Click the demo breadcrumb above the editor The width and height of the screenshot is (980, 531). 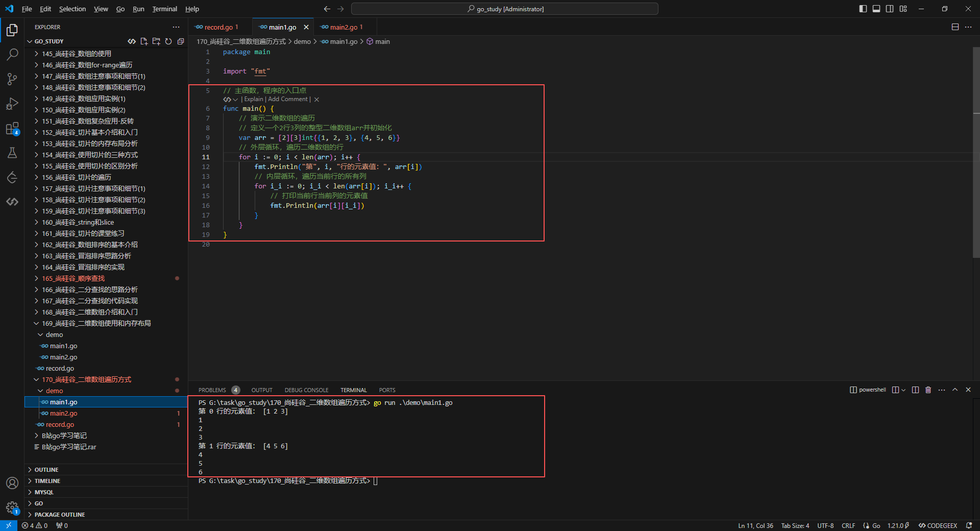[x=302, y=41]
